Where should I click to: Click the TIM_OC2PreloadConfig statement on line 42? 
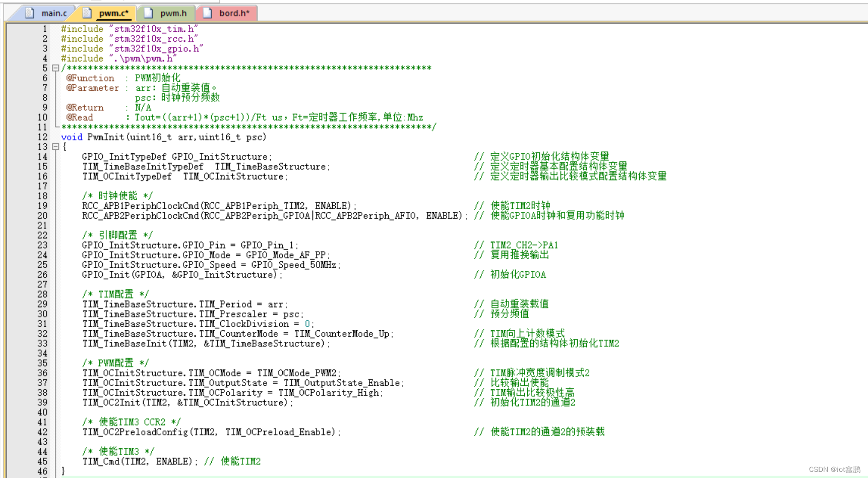tap(212, 432)
